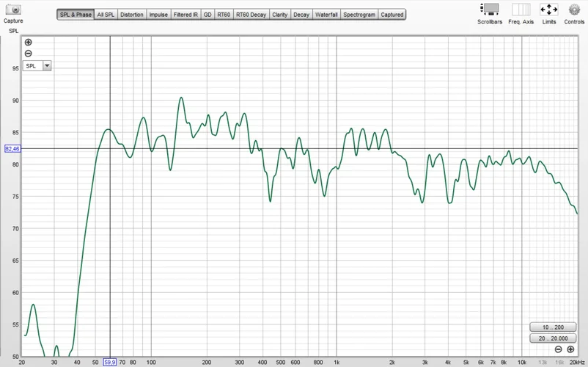Go to the Filtered IR tab
This screenshot has width=588, height=367.
(x=185, y=15)
